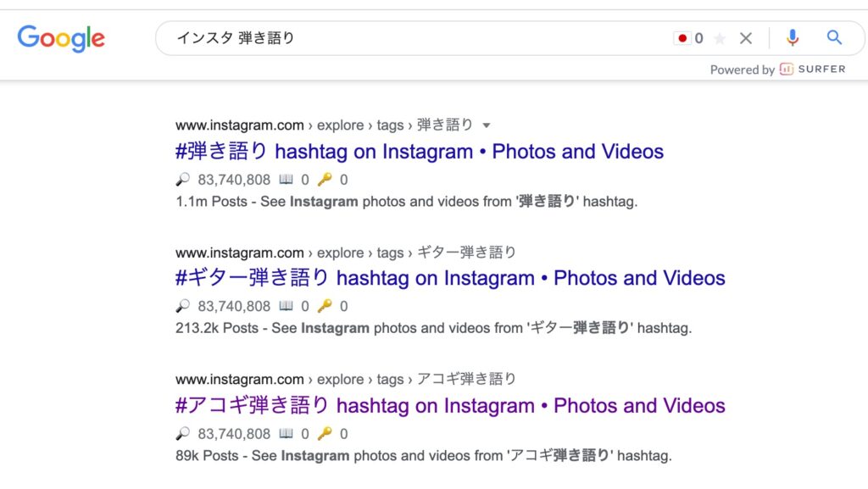This screenshot has height=489, width=868.
Task: Click book icon under third result
Action: click(287, 433)
